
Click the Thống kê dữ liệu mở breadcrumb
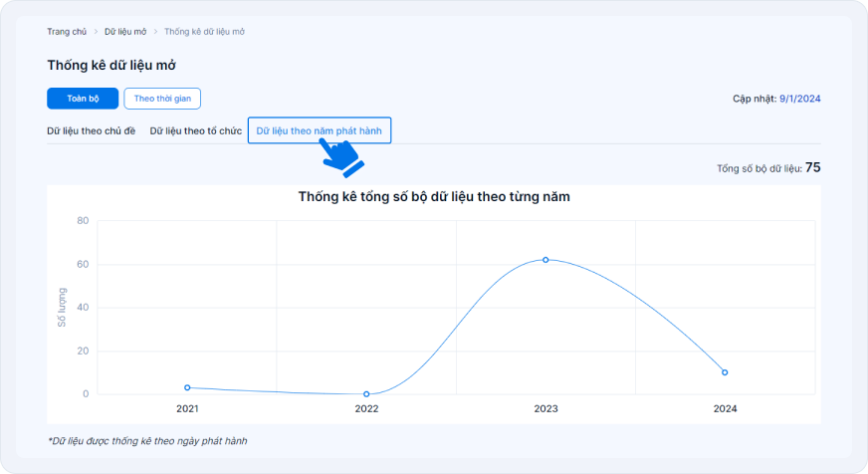204,32
